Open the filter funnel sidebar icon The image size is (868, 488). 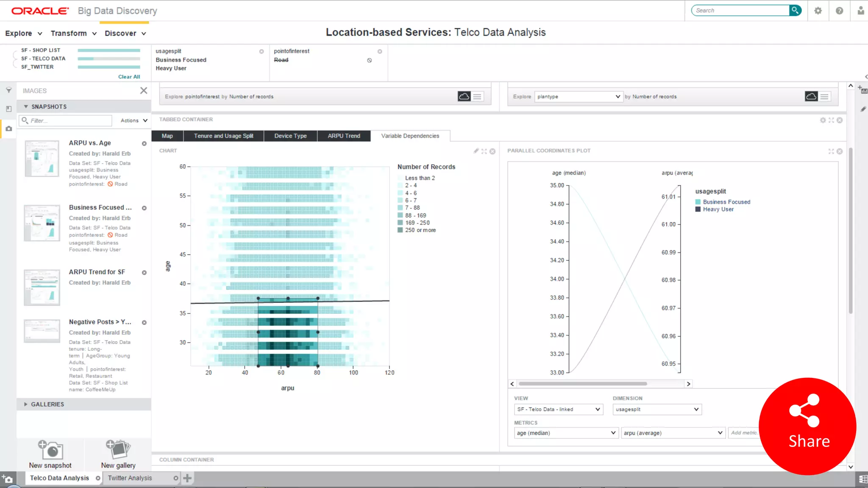(8, 90)
